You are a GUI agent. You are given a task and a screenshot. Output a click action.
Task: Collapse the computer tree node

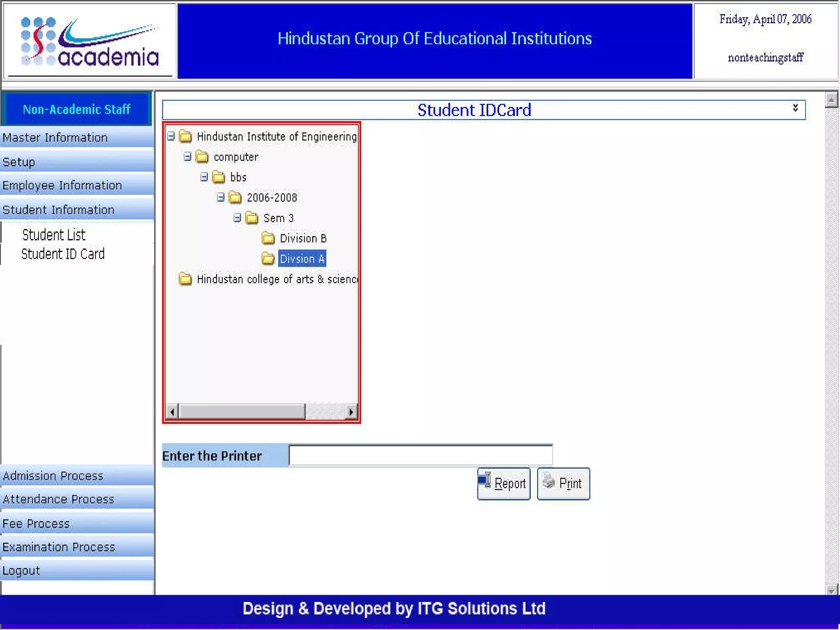click(187, 157)
